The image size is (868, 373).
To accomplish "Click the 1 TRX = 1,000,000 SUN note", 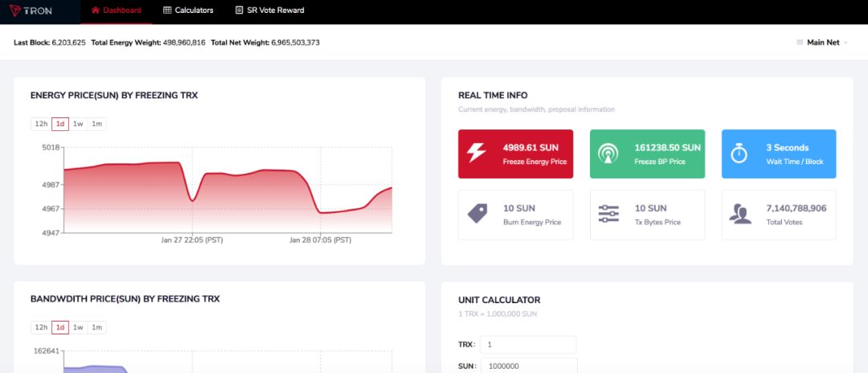I will point(497,314).
